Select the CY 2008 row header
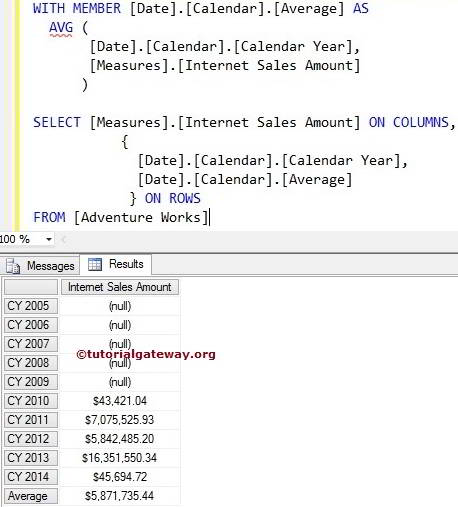Screen dimensions: 458x507 (x=31, y=363)
